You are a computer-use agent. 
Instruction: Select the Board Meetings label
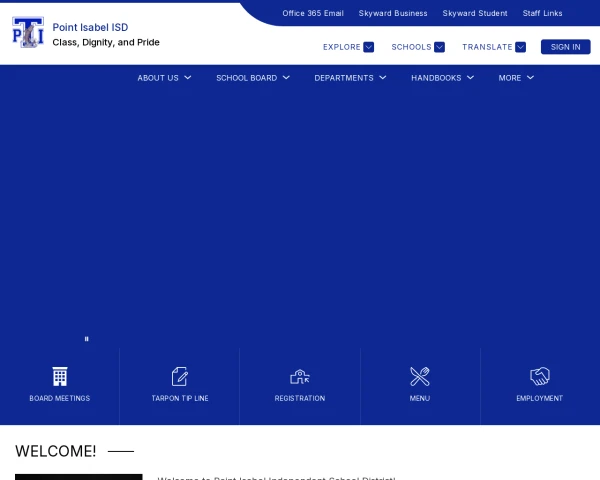[x=60, y=398]
